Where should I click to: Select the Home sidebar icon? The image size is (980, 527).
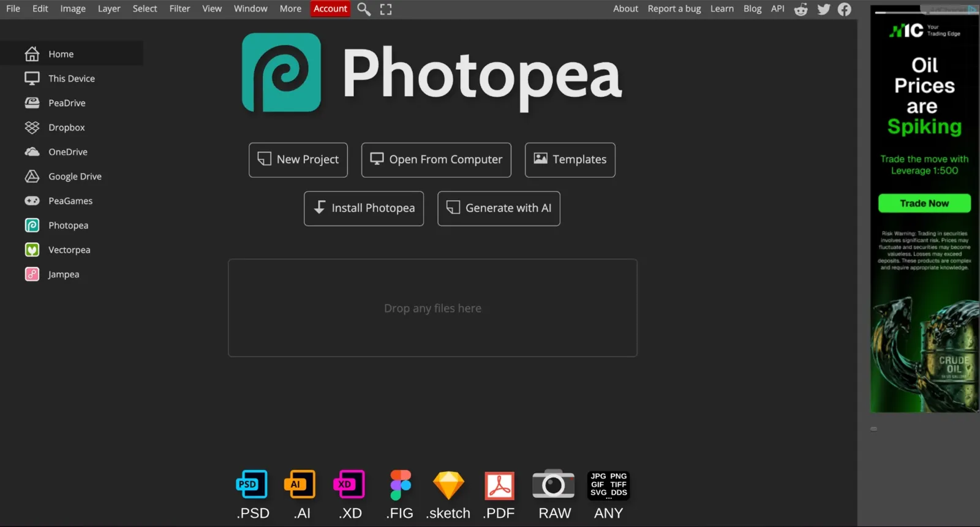click(x=32, y=54)
